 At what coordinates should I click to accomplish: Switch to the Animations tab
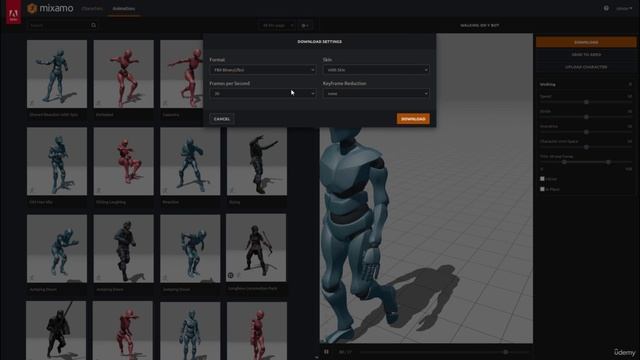click(x=124, y=9)
